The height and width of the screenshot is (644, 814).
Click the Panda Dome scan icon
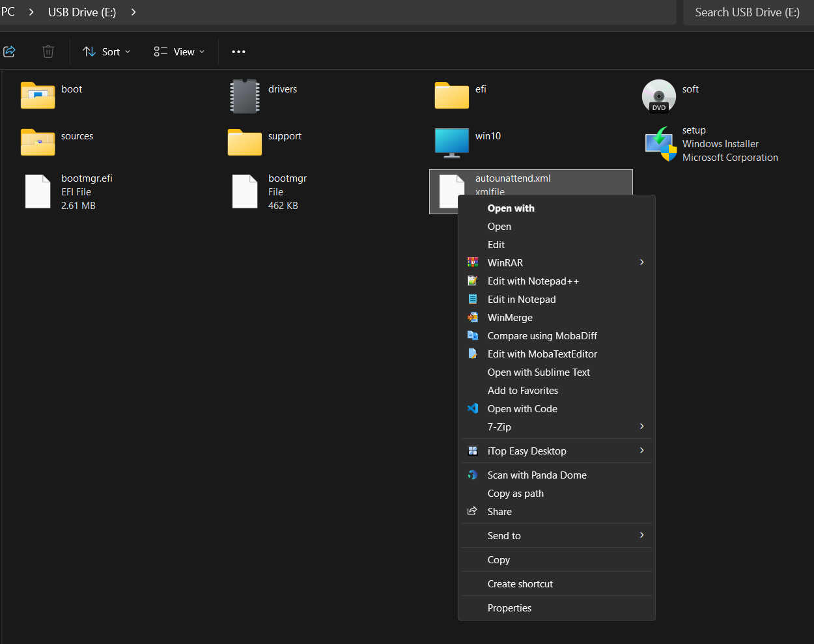473,475
